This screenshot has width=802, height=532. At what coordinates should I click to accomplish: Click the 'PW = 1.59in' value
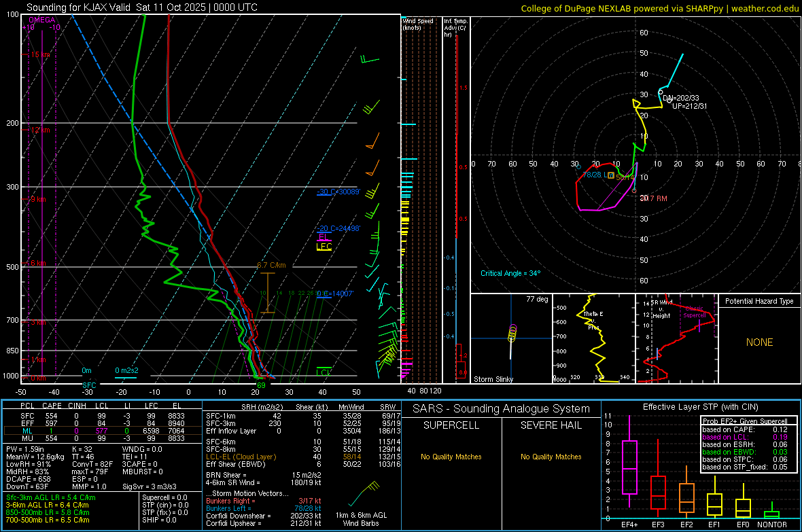coord(26,449)
